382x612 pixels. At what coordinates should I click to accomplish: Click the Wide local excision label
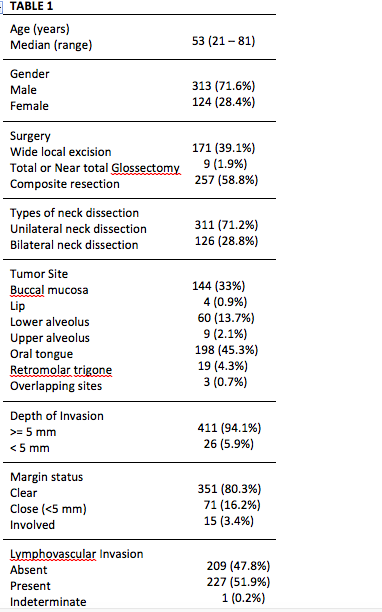[60, 152]
